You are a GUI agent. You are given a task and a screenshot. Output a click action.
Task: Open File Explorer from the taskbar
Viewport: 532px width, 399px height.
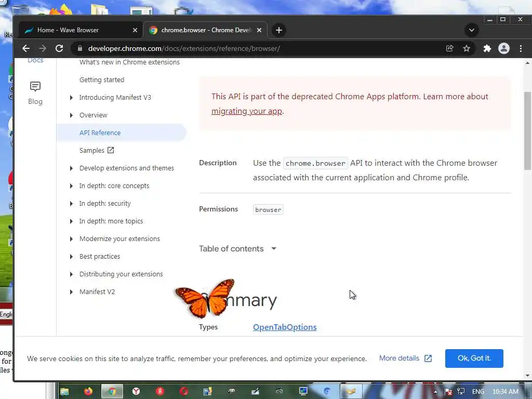[64, 392]
